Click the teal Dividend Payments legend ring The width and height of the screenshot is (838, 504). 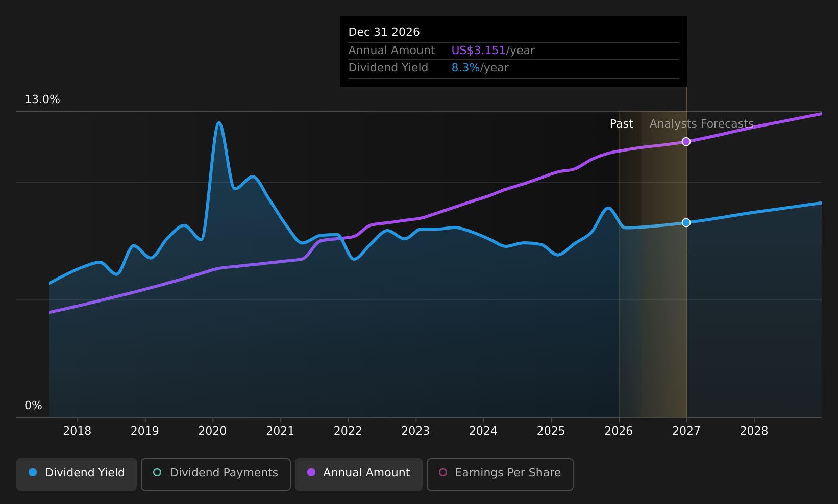click(x=157, y=472)
